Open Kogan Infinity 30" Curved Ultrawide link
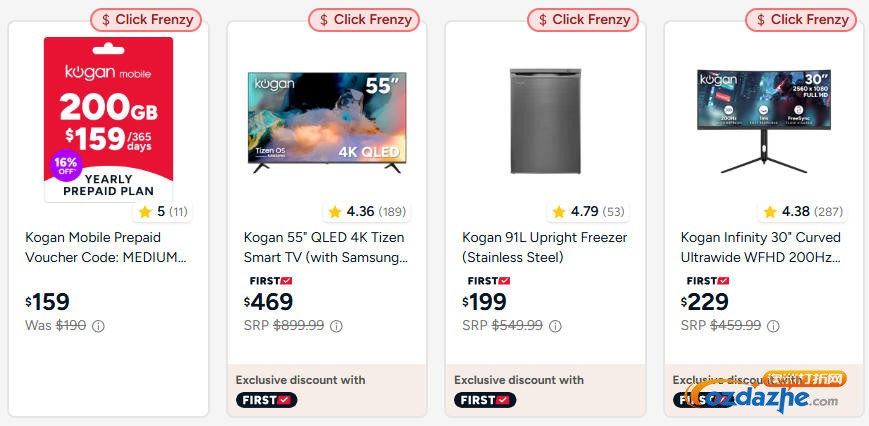869x426 pixels. point(761,247)
